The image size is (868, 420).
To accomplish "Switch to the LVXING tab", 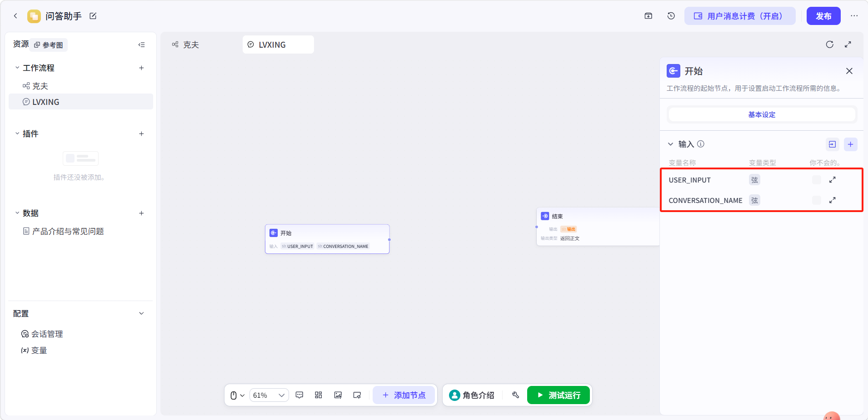I will point(278,44).
